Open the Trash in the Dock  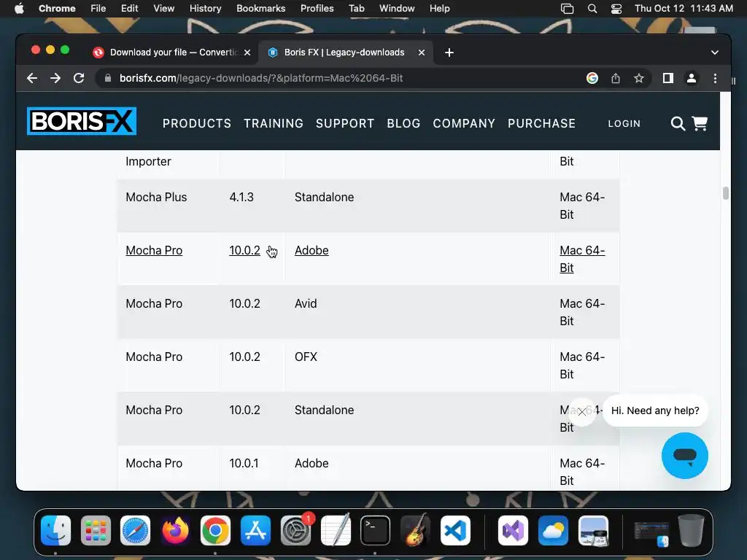(x=692, y=530)
